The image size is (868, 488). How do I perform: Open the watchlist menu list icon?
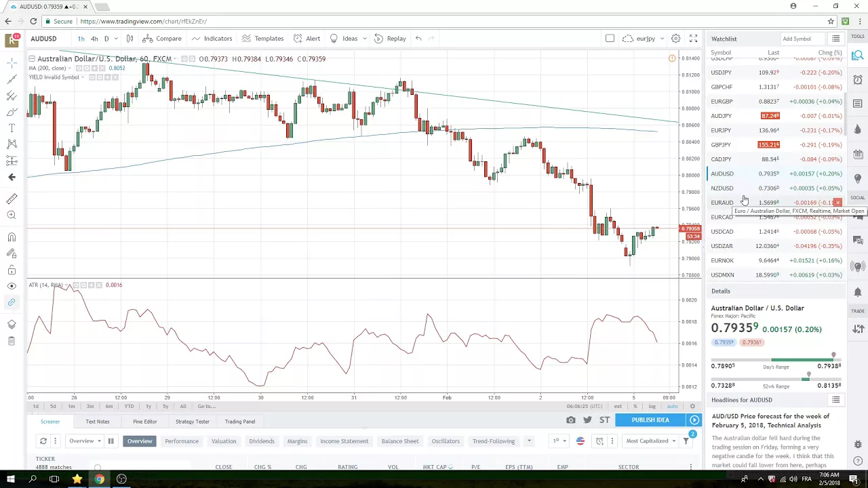835,39
